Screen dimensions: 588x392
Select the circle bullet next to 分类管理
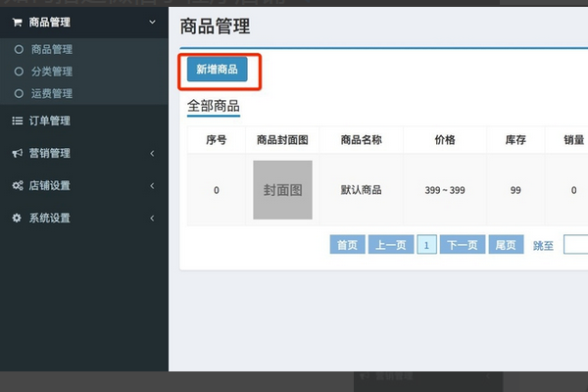pos(18,72)
